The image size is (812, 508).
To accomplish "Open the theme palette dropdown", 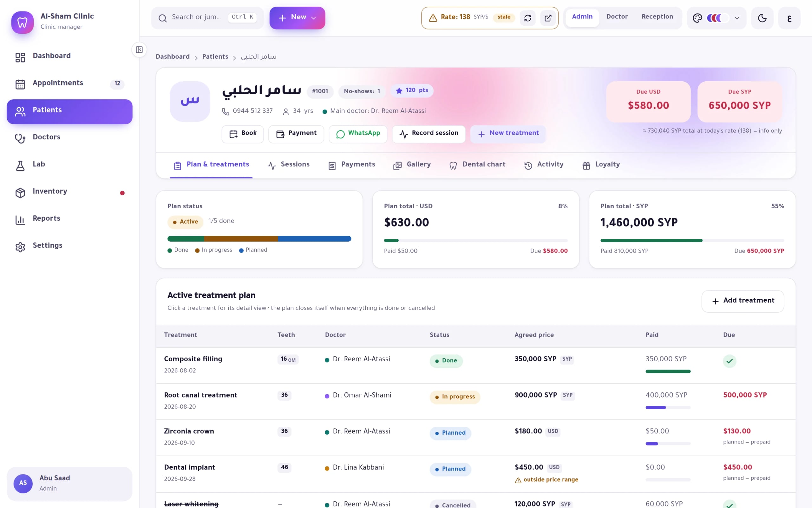I will point(717,18).
